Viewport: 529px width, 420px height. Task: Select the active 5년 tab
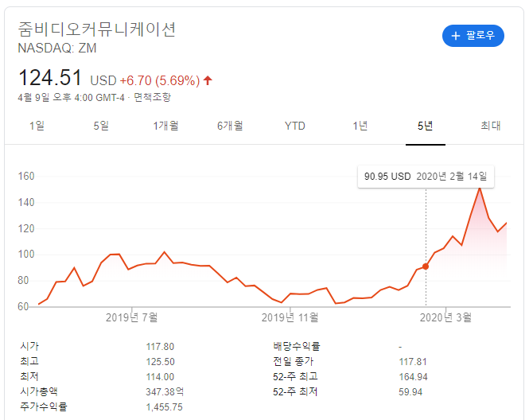pos(425,126)
